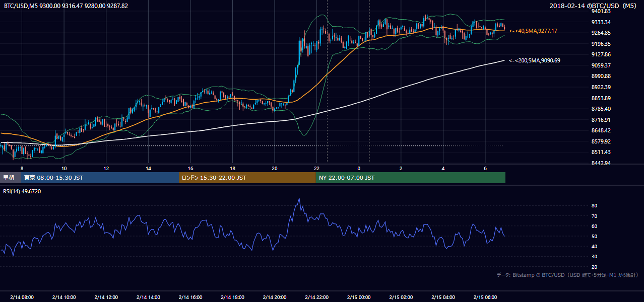Click bottom time label 2/14 20:00
This screenshot has height=302, width=644.
tap(275, 297)
